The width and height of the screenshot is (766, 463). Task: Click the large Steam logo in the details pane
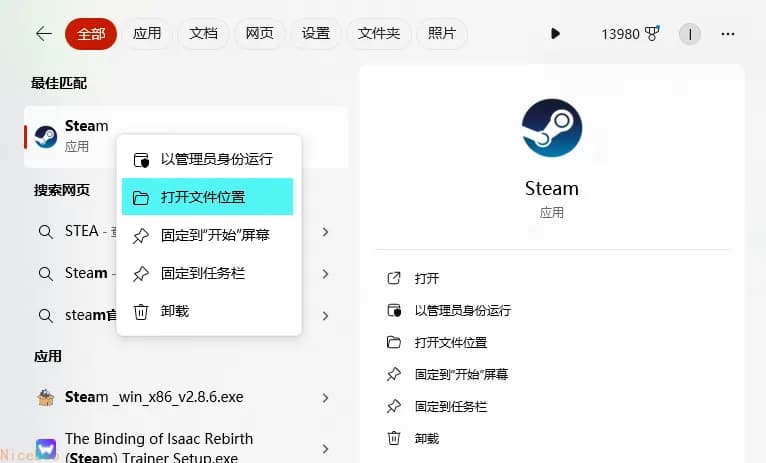click(x=552, y=128)
